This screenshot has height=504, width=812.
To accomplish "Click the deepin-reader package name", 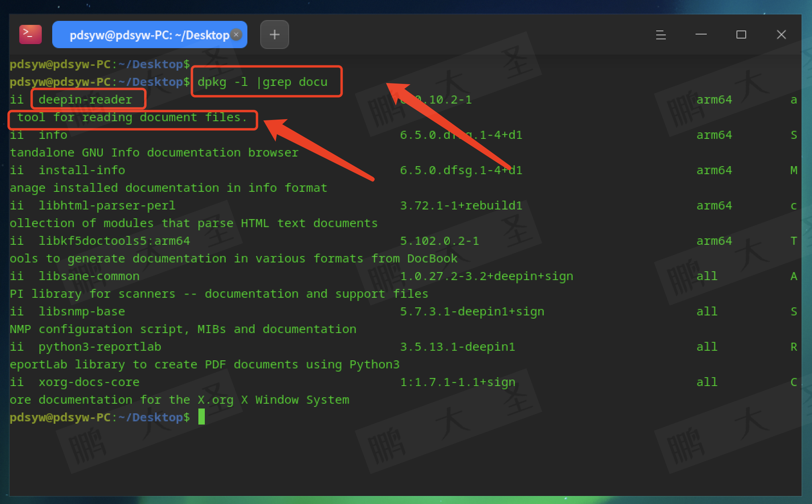I will [85, 99].
